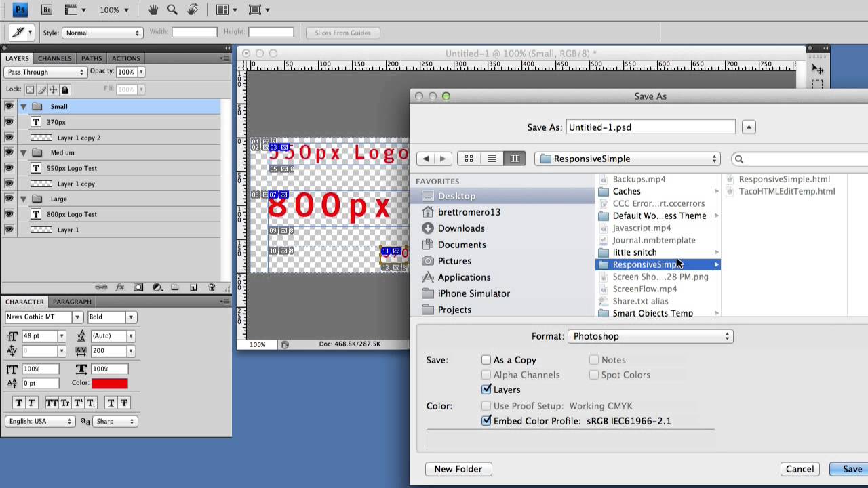Screen dimensions: 868x488
Task: Click the New Folder button
Action: pyautogui.click(x=458, y=469)
